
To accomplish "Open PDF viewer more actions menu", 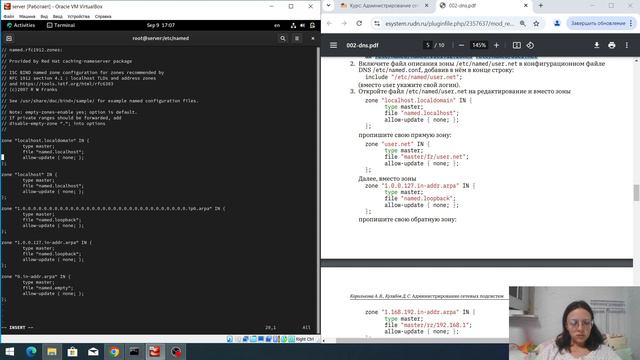I will (x=627, y=45).
